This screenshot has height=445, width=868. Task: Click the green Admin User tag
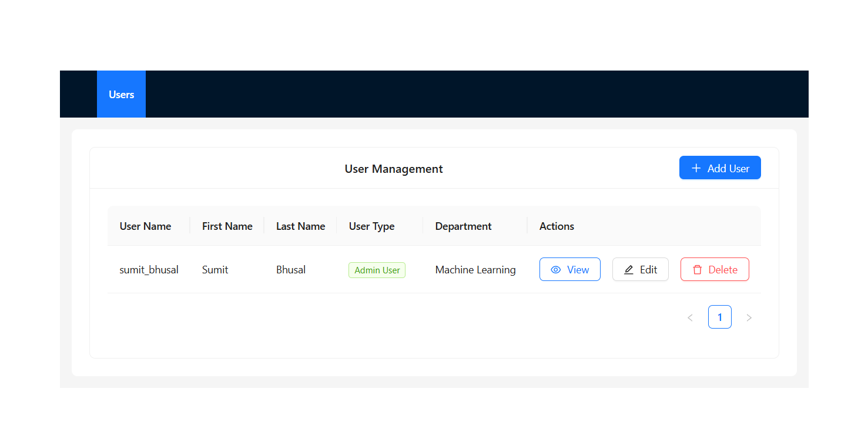[x=377, y=270]
